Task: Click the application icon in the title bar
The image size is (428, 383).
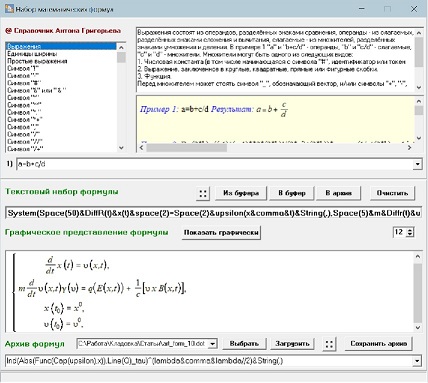Action: click(9, 9)
